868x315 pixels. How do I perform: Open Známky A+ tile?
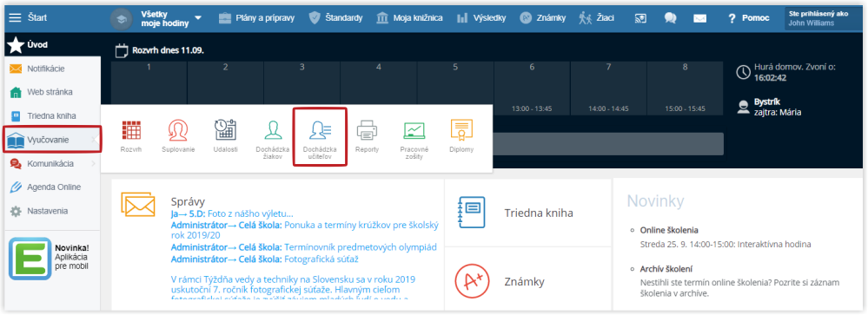[528, 281]
